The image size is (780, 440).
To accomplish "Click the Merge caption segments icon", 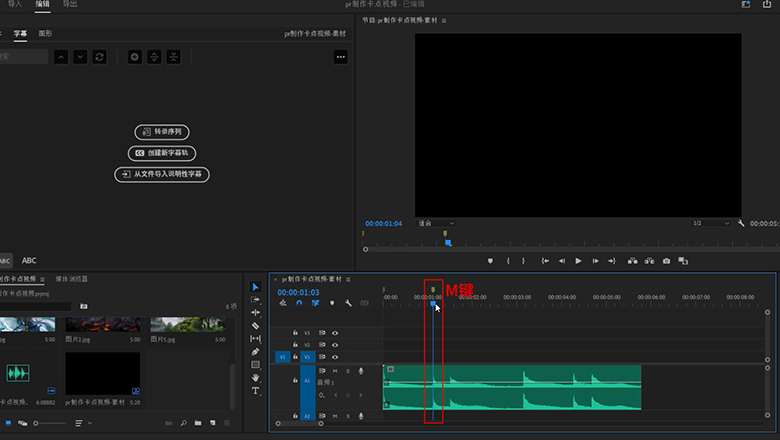I will click(174, 57).
